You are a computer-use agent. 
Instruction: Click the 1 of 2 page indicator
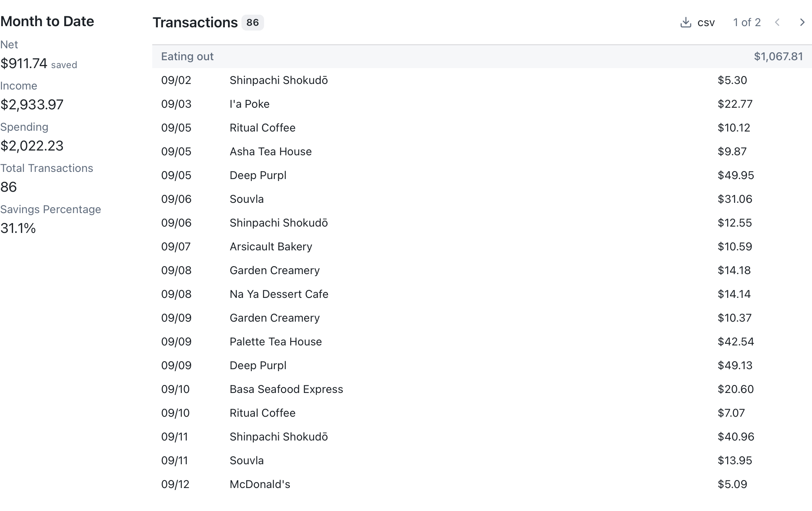coord(747,22)
